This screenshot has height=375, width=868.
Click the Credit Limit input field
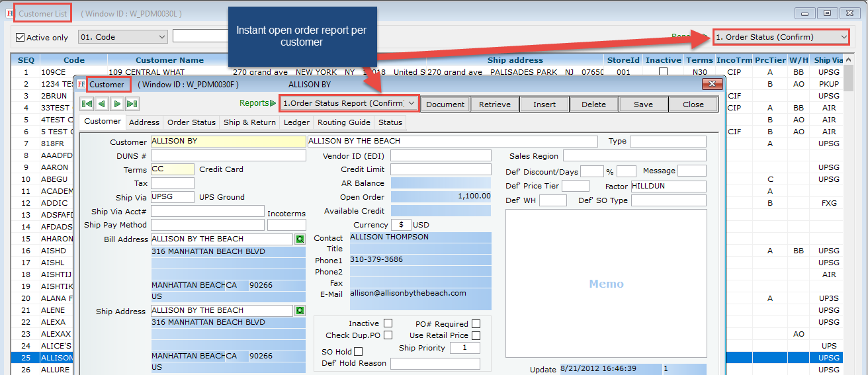[441, 169]
